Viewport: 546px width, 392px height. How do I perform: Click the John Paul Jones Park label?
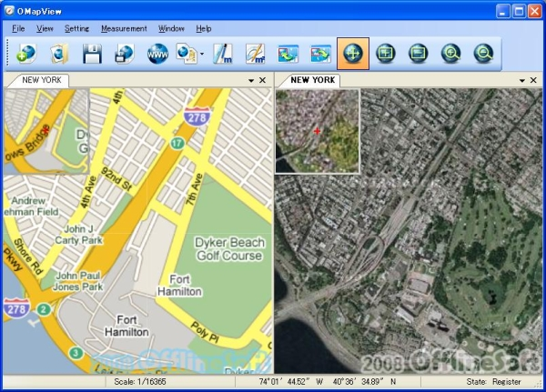pos(78,281)
